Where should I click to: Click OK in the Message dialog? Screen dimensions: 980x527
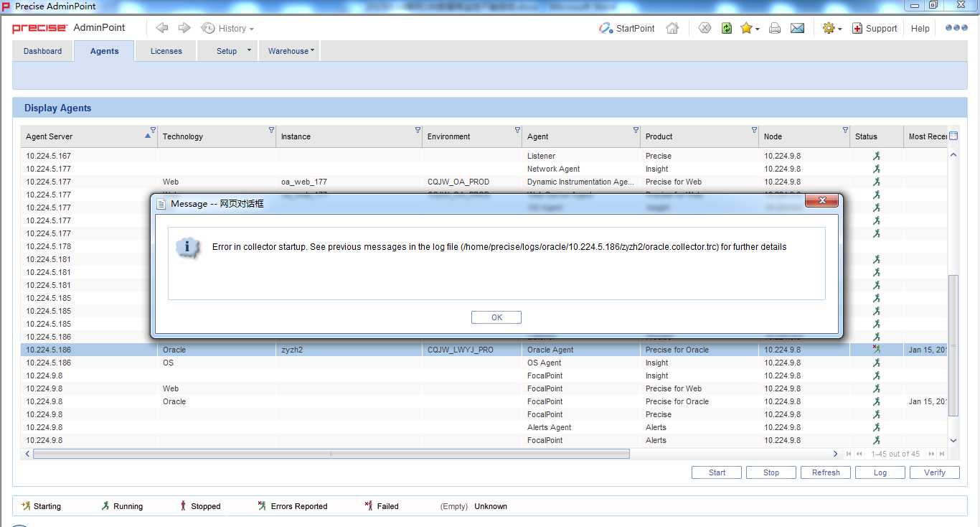496,317
